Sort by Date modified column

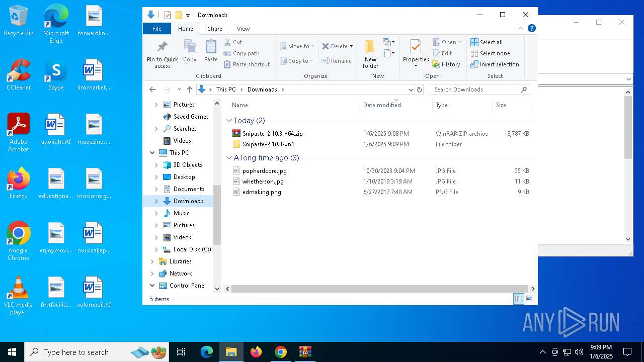(x=396, y=105)
